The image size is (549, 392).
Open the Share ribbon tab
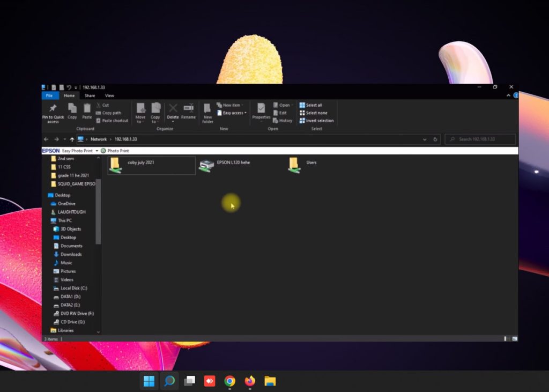pos(90,95)
